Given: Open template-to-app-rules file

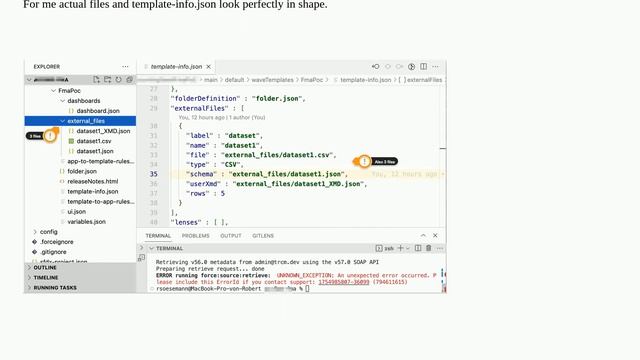Looking at the screenshot, I should click(100, 202).
